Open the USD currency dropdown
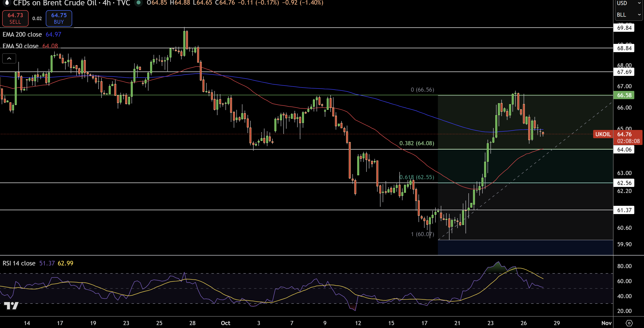Viewport: 644px width, 328px height. pos(628,3)
